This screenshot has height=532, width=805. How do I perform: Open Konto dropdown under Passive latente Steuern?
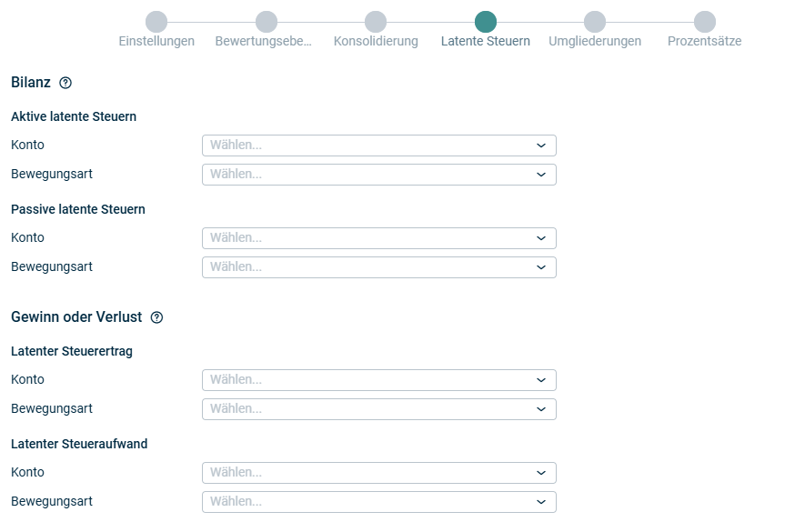378,238
